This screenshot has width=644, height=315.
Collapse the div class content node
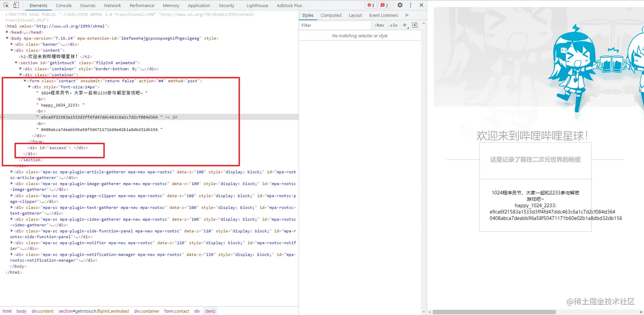pyautogui.click(x=12, y=50)
